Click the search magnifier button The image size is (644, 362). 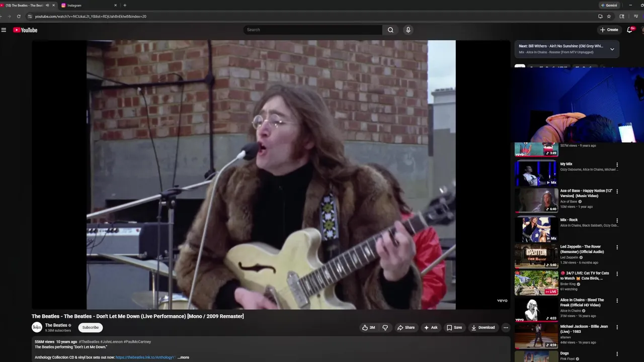pyautogui.click(x=390, y=30)
